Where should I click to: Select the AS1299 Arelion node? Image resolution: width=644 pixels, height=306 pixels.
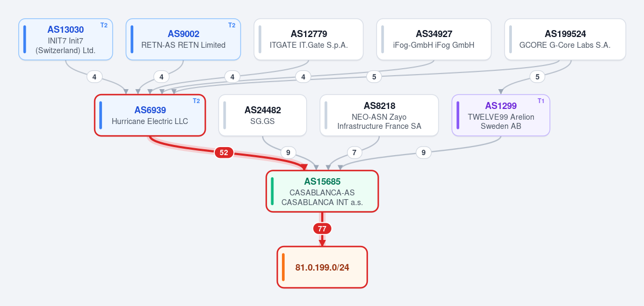point(501,115)
